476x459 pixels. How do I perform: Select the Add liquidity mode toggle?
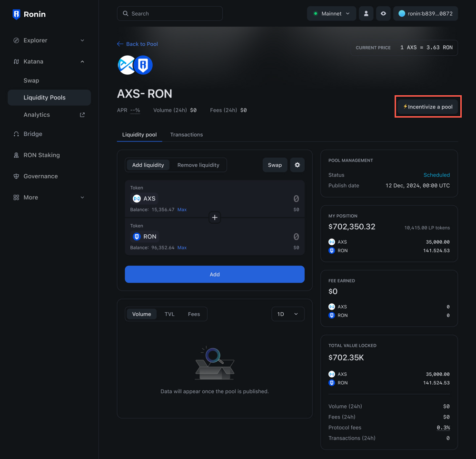coord(148,165)
